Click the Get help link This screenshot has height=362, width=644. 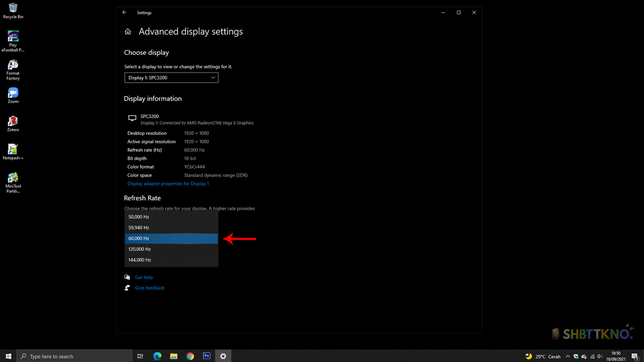(144, 277)
